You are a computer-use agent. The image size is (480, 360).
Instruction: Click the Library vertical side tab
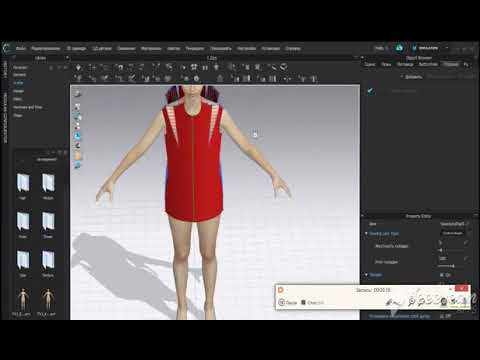[x=5, y=70]
